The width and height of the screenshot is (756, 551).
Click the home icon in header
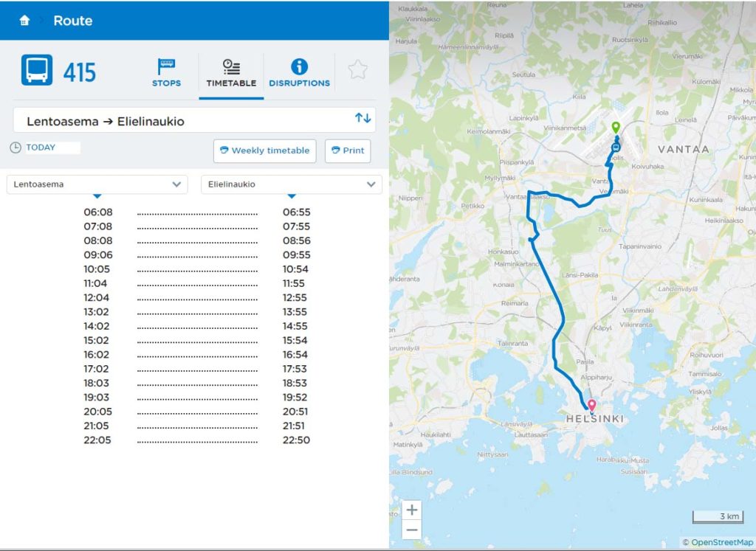pyautogui.click(x=24, y=21)
